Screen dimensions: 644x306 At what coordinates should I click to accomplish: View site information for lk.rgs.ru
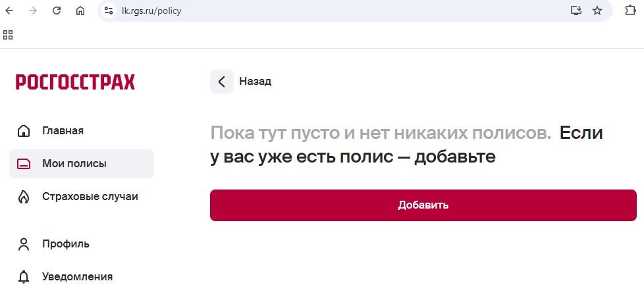(x=109, y=11)
